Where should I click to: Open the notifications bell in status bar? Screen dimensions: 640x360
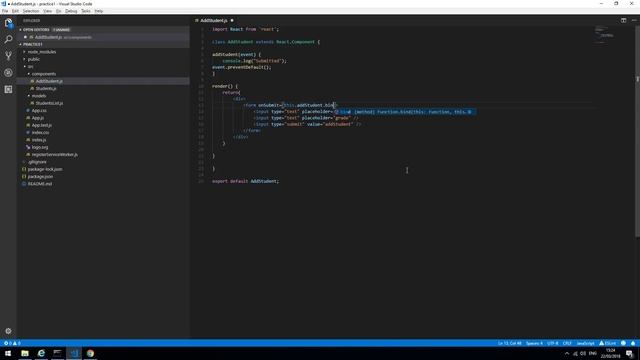pyautogui.click(x=633, y=343)
